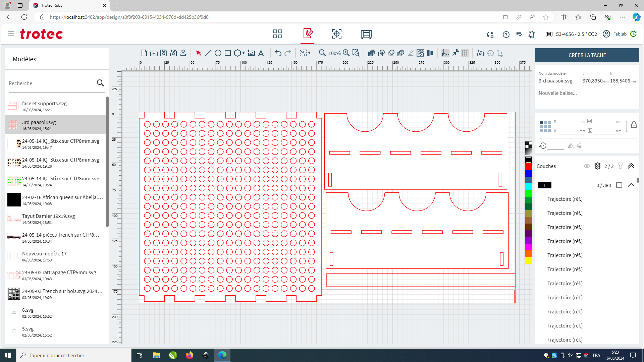Switch to the Design tab
This screenshot has width=644, height=362.
308,34
